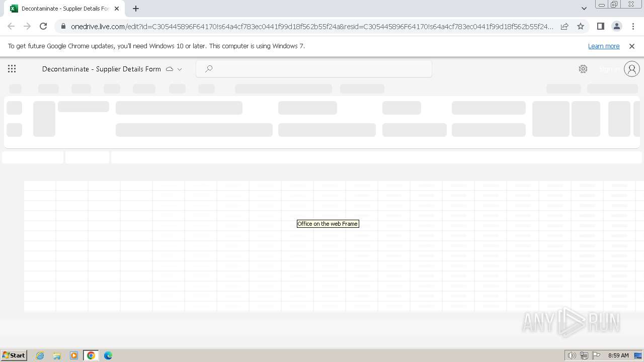
Task: Toggle Chrome side panel
Action: coord(600,26)
